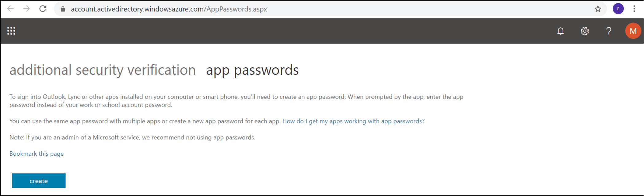Focus the address bar showing AppPasswords.aspx

coord(322,9)
